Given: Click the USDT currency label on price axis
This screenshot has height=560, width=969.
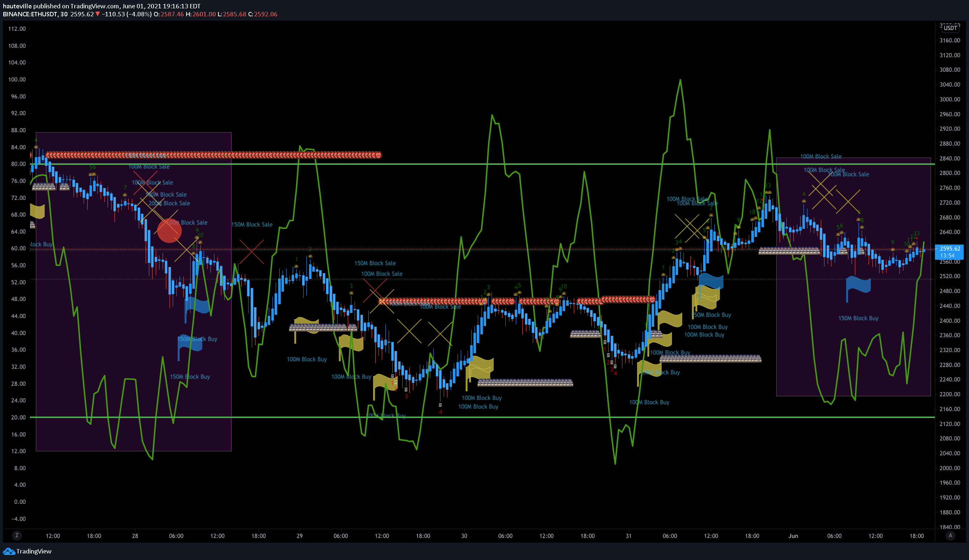Looking at the screenshot, I should pyautogui.click(x=950, y=28).
